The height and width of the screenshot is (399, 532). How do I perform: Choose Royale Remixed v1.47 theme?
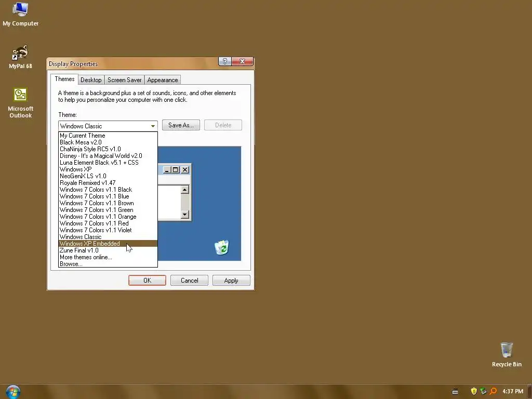[x=108, y=183]
